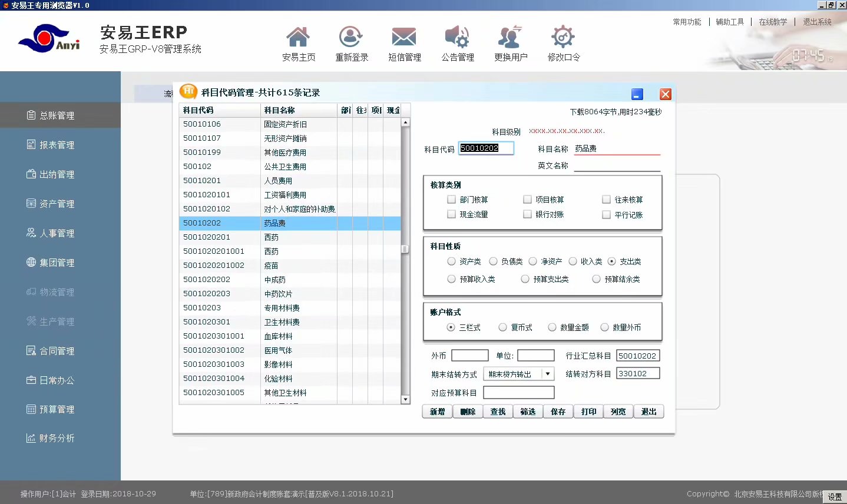
Task: Open the 安易主页 home icon
Action: pos(298,37)
